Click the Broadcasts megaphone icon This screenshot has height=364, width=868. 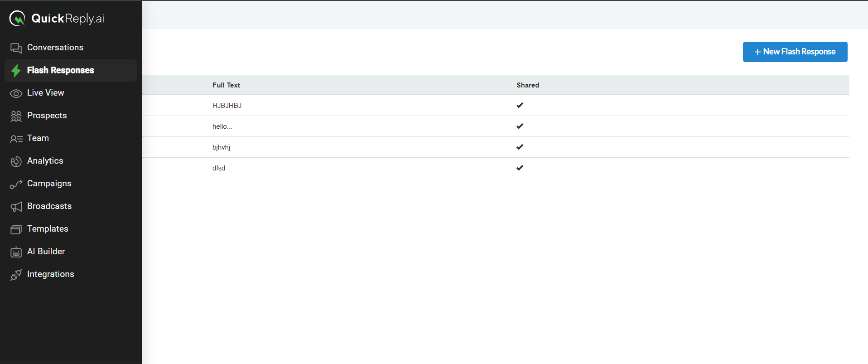point(16,207)
